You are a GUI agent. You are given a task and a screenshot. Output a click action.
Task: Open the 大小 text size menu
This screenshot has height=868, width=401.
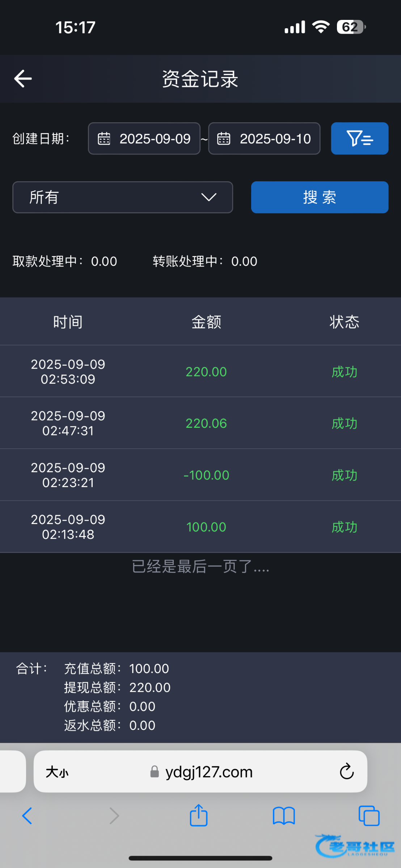coord(57,772)
